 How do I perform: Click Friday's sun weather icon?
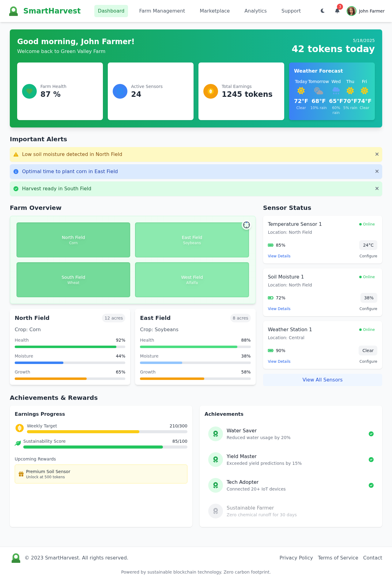364,91
